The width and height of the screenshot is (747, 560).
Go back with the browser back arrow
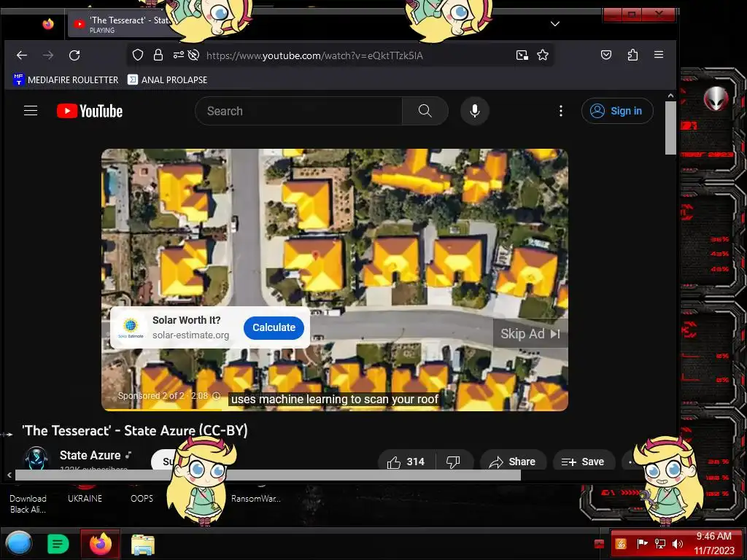[21, 55]
